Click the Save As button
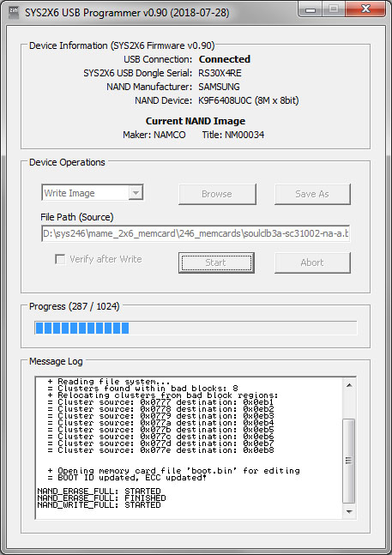The height and width of the screenshot is (555, 392). click(312, 194)
